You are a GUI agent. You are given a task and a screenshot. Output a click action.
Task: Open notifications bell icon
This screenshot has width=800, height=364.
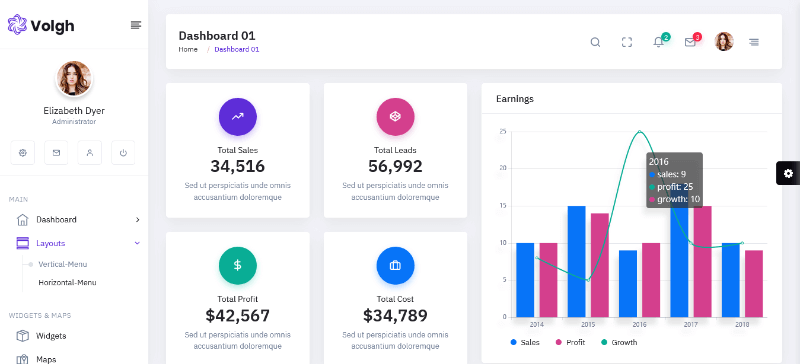(658, 42)
